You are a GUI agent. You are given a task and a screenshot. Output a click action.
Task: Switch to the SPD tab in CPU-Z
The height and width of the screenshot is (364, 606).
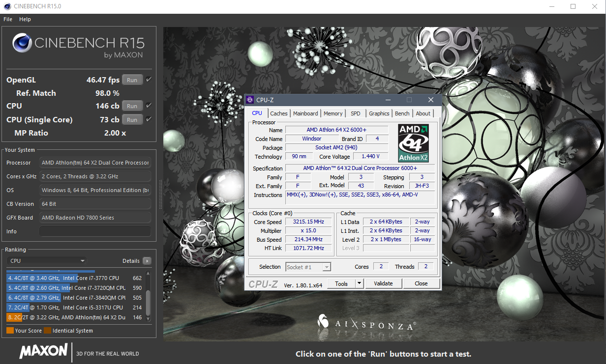pyautogui.click(x=356, y=113)
